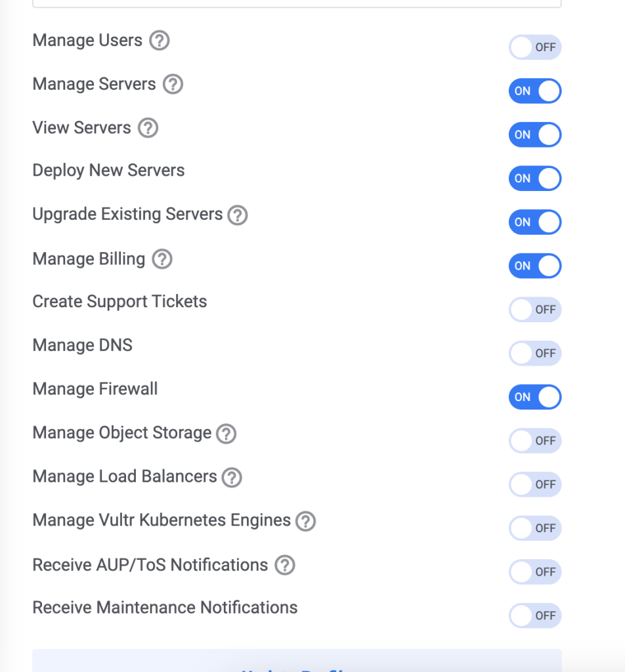The width and height of the screenshot is (625, 672).
Task: Disable the View Servers toggle
Action: coord(535,135)
